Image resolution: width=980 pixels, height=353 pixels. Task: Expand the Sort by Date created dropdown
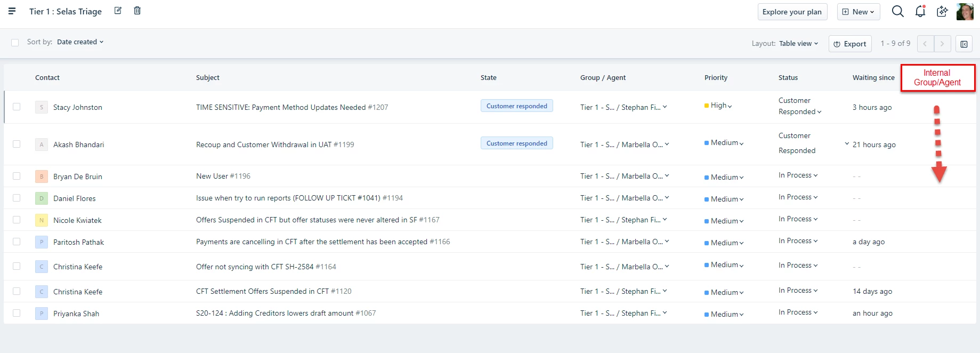coord(80,42)
